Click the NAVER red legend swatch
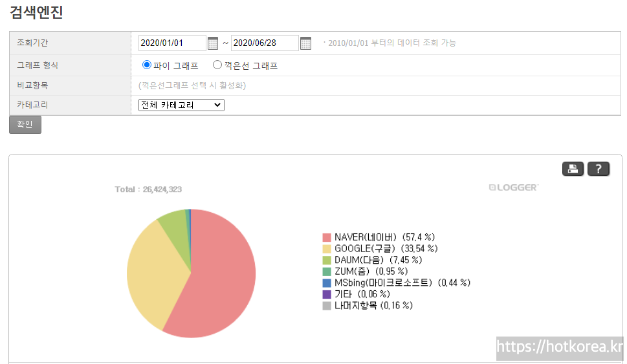Viewport: 627px width, 364px height. [327, 237]
